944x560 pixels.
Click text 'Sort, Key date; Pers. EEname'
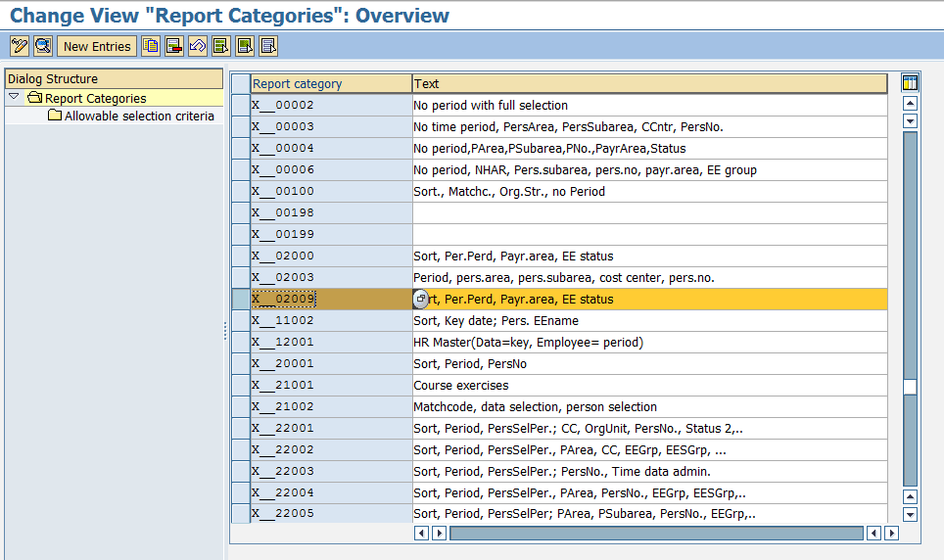coord(496,321)
